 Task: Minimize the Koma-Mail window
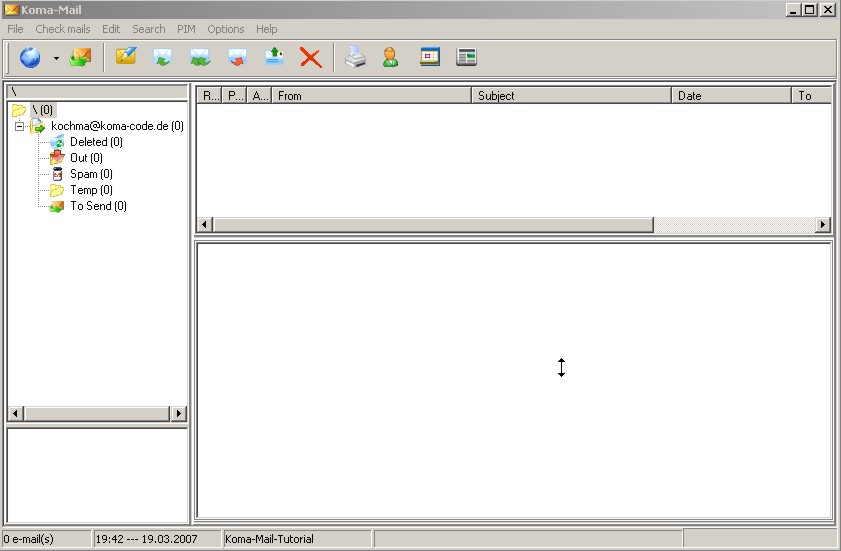point(793,10)
